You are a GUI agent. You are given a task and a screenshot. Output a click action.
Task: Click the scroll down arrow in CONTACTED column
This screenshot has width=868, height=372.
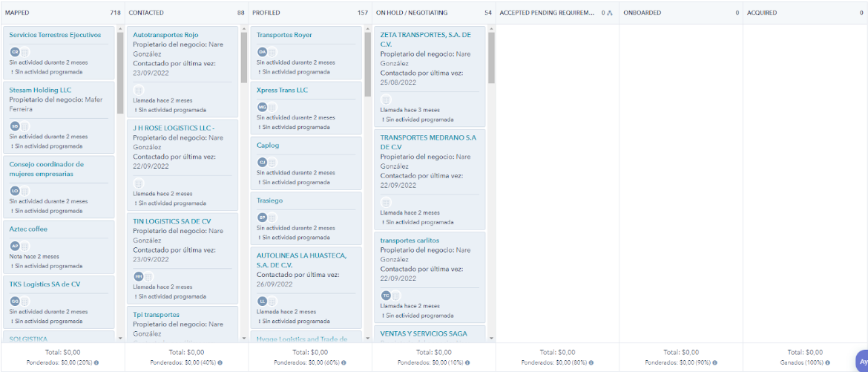pyautogui.click(x=244, y=338)
